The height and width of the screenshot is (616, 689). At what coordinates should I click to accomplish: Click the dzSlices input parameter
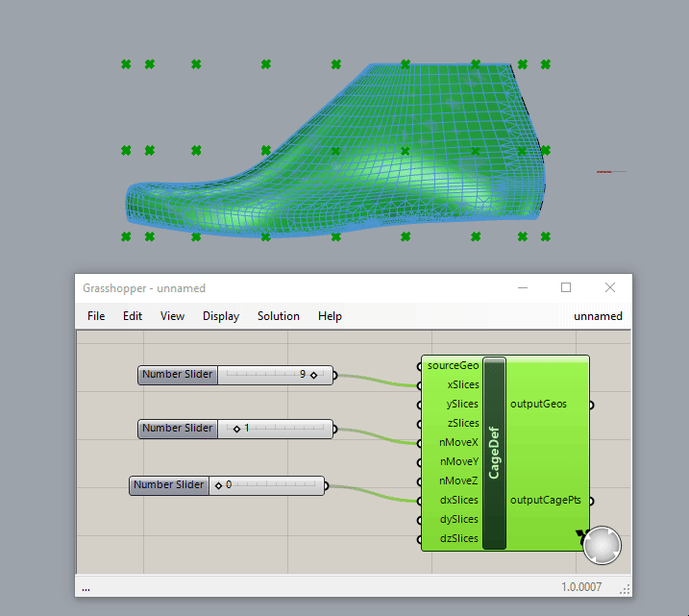click(457, 539)
